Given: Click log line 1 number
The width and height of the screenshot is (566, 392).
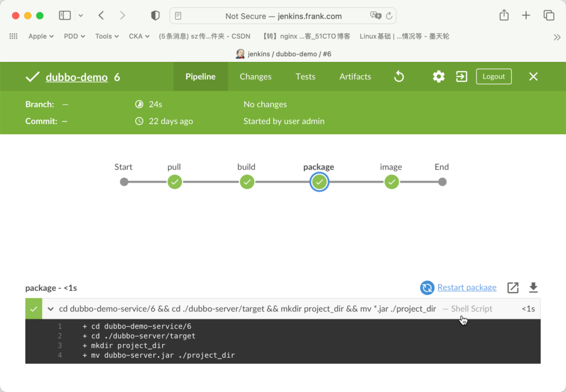Looking at the screenshot, I should tap(60, 326).
